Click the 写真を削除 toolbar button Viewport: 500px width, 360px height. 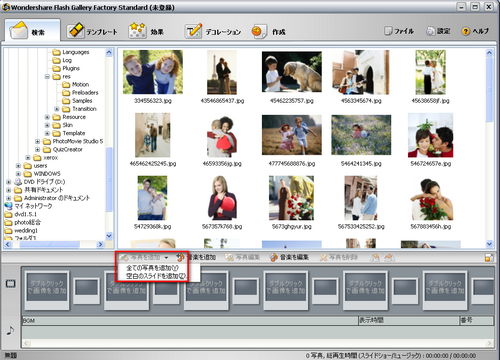339,257
